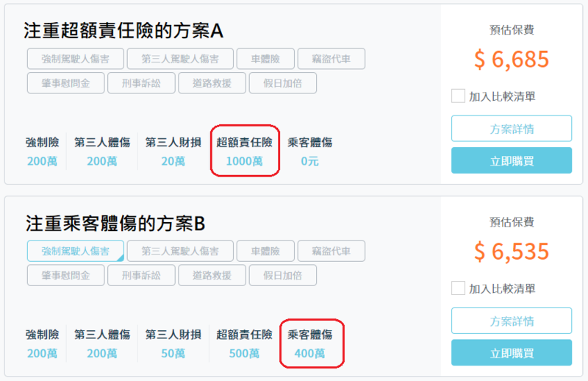The width and height of the screenshot is (588, 381).
Task: Check 加入比較清單 for plan A
Action: (458, 96)
